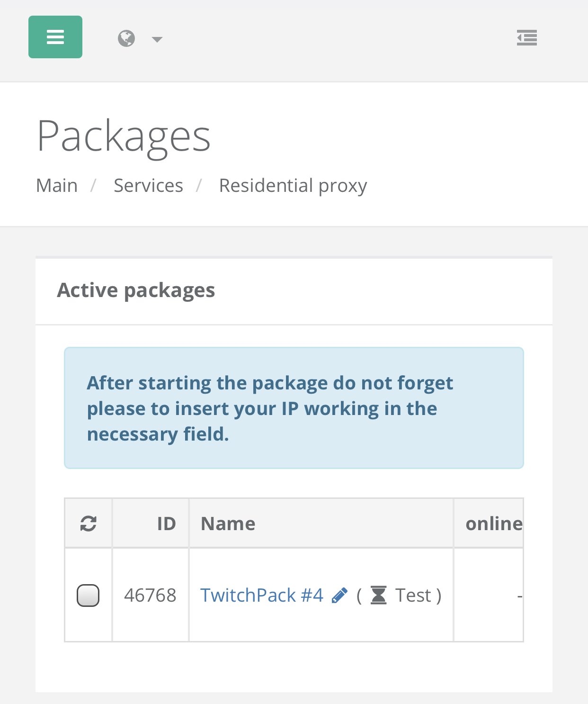Click the blue IP reminder notice

[x=294, y=408]
